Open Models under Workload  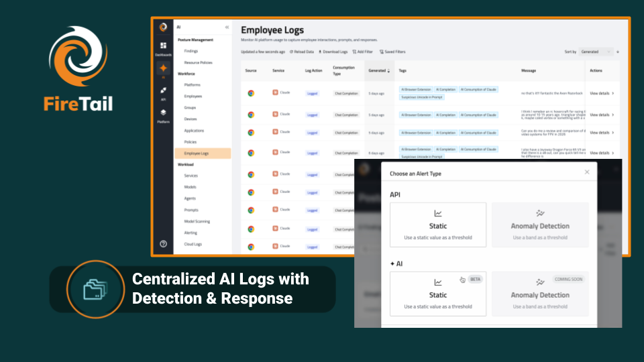click(x=190, y=187)
